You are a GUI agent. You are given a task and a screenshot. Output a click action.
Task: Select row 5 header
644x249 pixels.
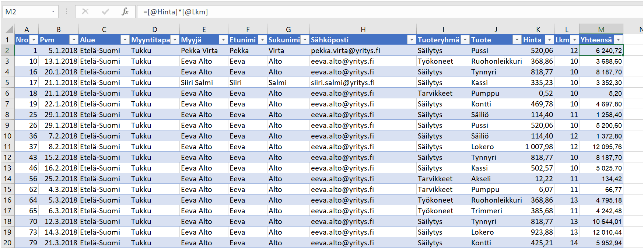pos(7,83)
